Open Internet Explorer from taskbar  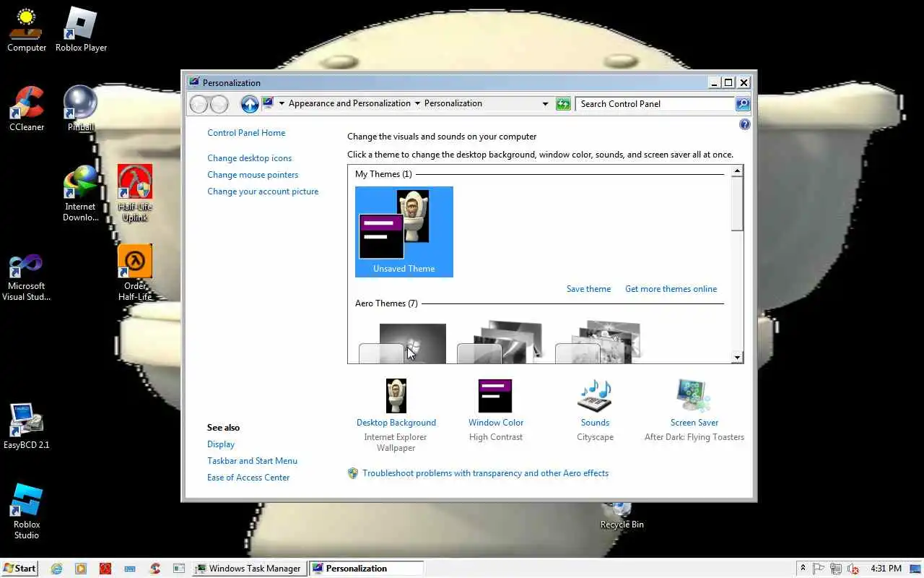click(x=56, y=569)
